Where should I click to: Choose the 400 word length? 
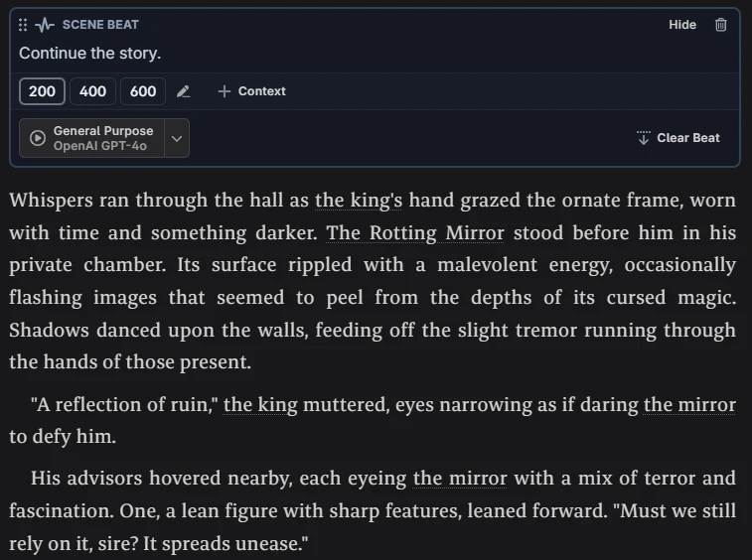92,91
